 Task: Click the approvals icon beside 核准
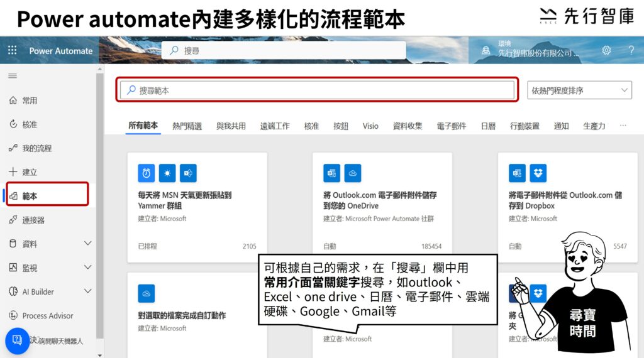pos(13,124)
